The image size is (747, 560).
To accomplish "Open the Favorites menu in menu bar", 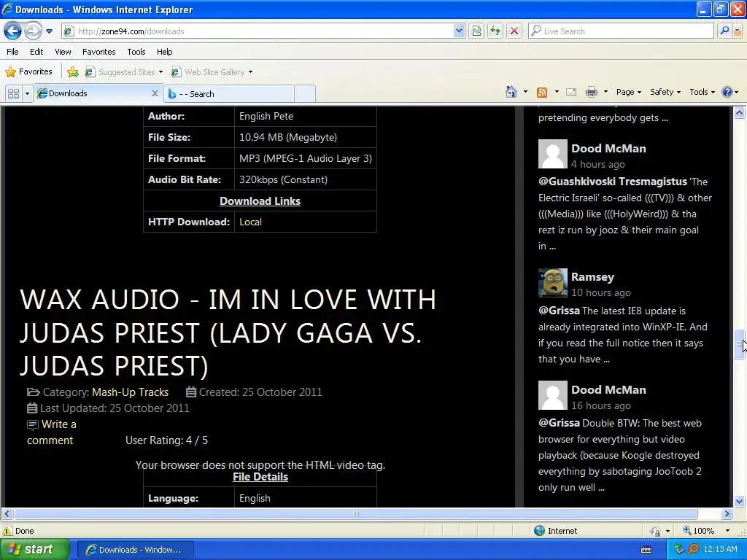I will (98, 52).
